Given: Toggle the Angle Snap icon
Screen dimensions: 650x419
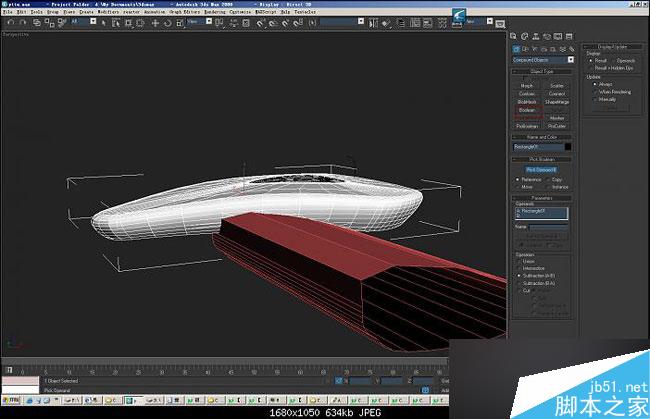Looking at the screenshot, I should tap(273, 23).
